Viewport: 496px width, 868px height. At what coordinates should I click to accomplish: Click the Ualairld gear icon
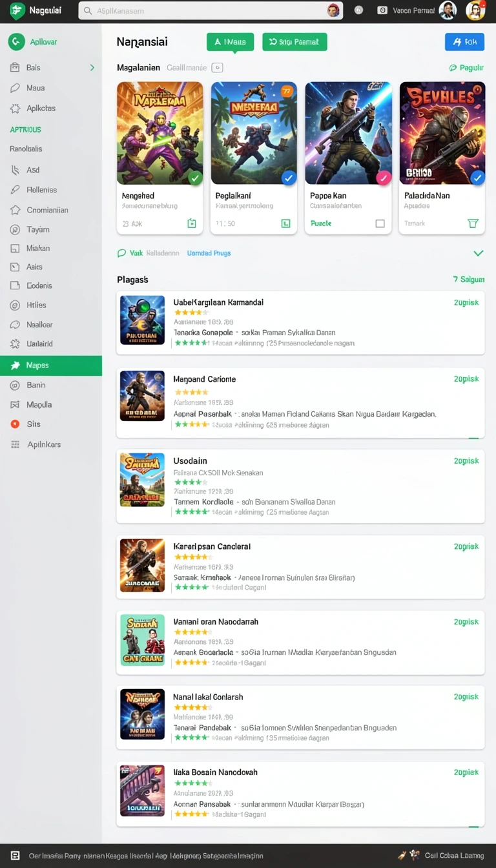[15, 344]
